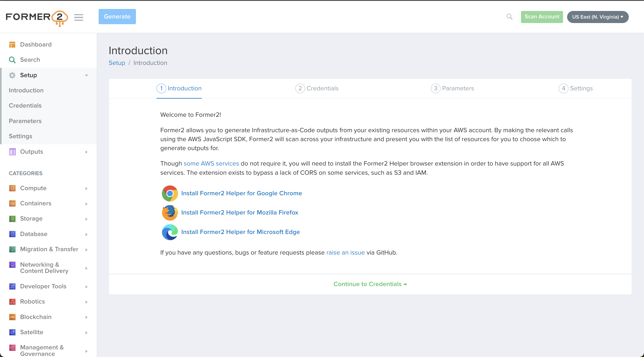
Task: Click the Microsoft Edge browser icon
Action: tap(170, 232)
